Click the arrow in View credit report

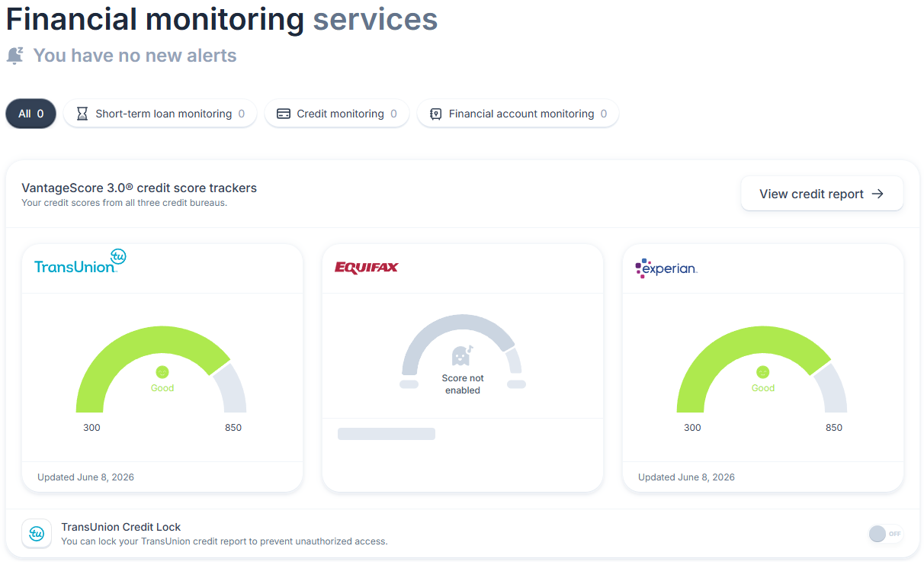[877, 194]
